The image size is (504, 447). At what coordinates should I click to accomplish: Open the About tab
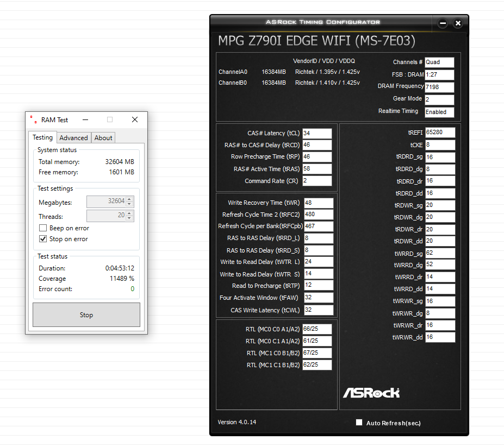(x=103, y=138)
